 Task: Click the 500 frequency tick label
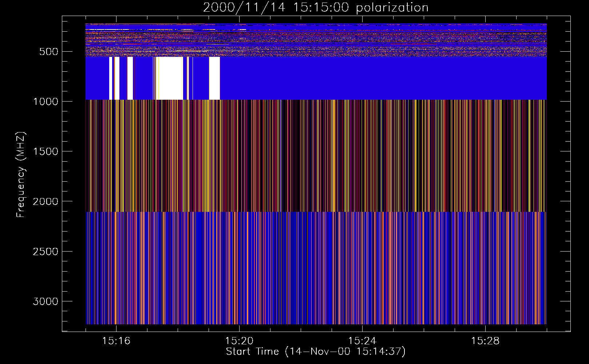click(48, 52)
